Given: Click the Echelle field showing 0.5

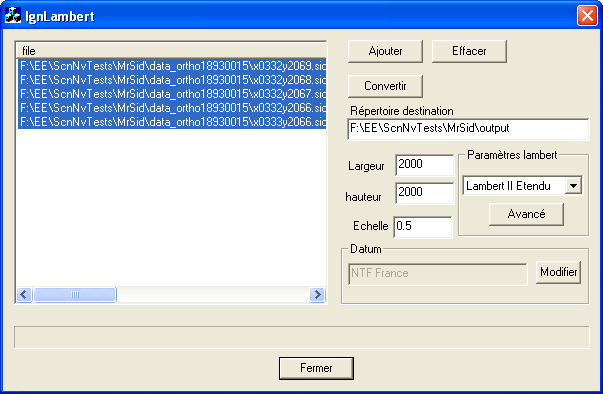Looking at the screenshot, I should tap(423, 227).
